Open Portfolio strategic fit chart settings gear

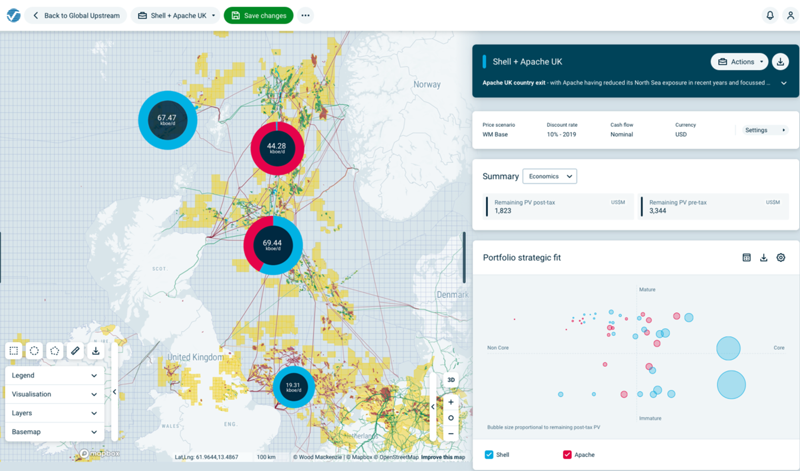(x=781, y=258)
